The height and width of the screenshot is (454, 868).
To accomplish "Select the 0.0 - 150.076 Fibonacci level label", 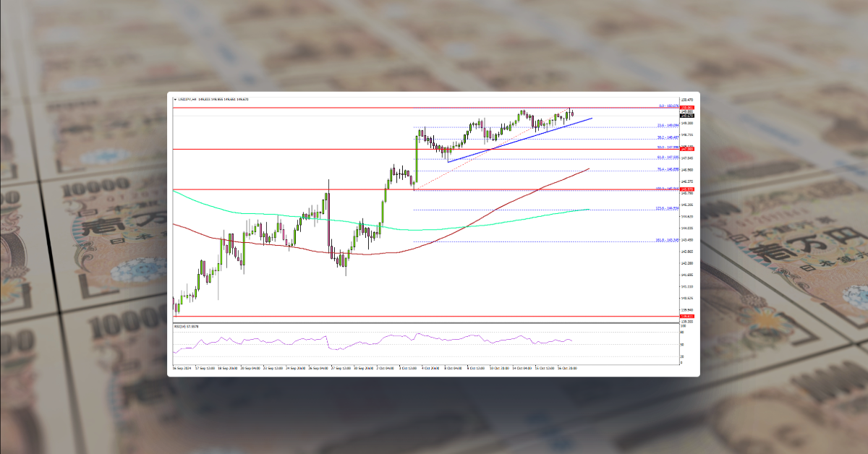I will point(664,106).
